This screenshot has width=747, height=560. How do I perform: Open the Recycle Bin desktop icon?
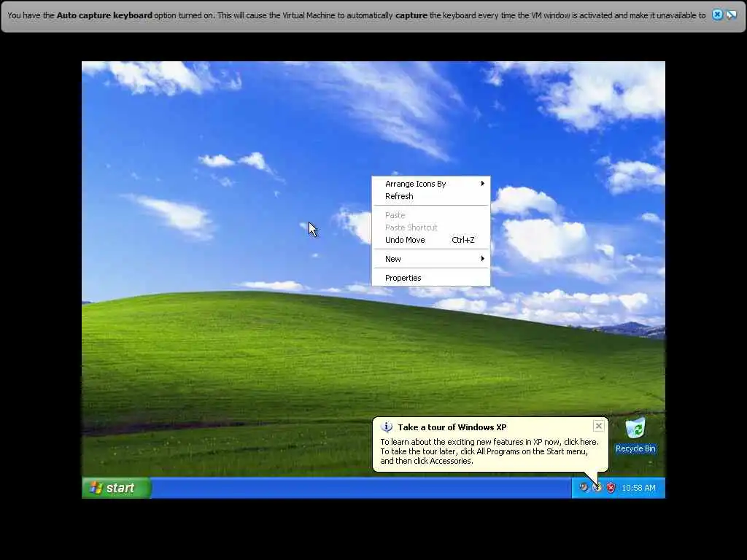pyautogui.click(x=635, y=435)
